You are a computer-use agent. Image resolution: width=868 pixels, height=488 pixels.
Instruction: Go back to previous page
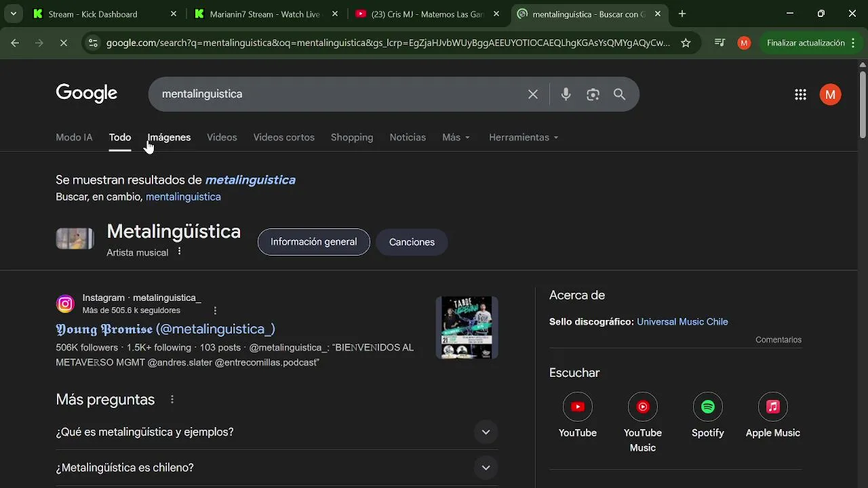coord(15,43)
